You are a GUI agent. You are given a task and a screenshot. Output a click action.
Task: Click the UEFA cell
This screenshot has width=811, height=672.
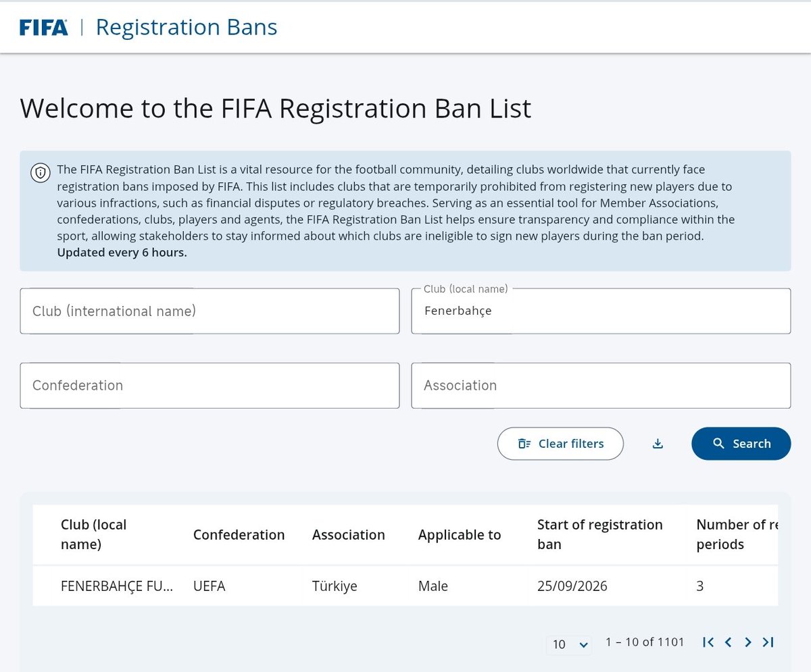(x=209, y=586)
